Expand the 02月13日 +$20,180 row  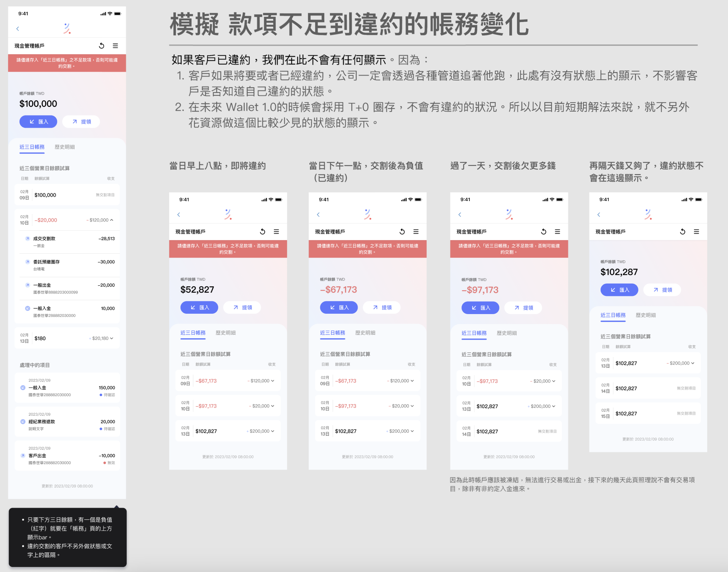coord(112,338)
